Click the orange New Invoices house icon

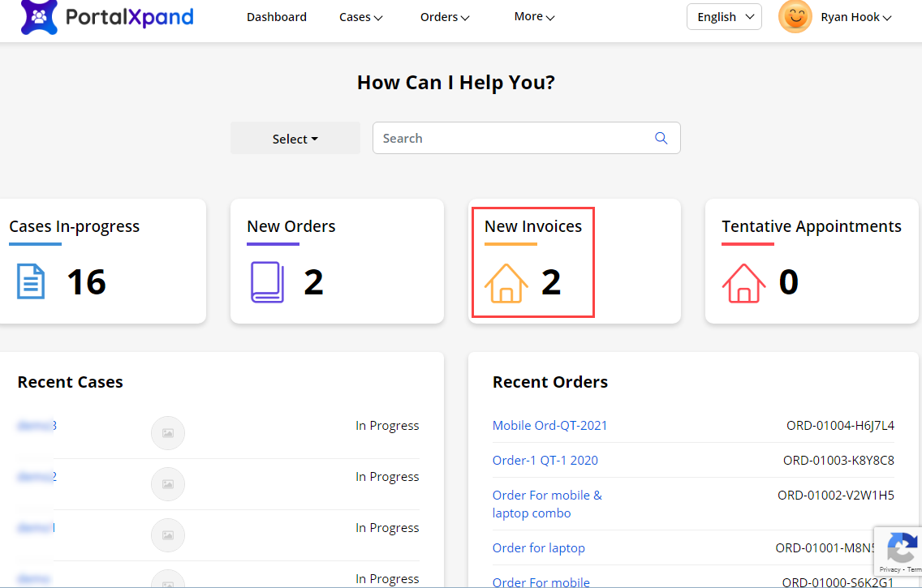(x=506, y=282)
